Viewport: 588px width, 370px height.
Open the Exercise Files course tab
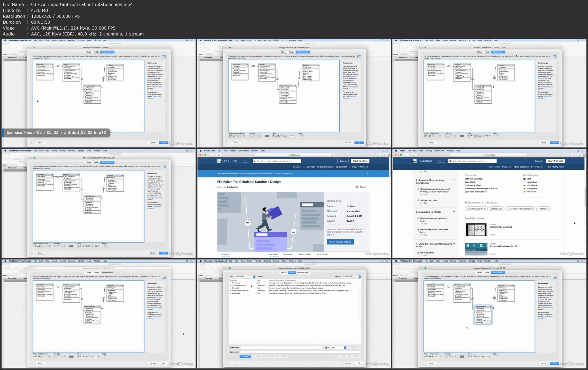[305, 254]
